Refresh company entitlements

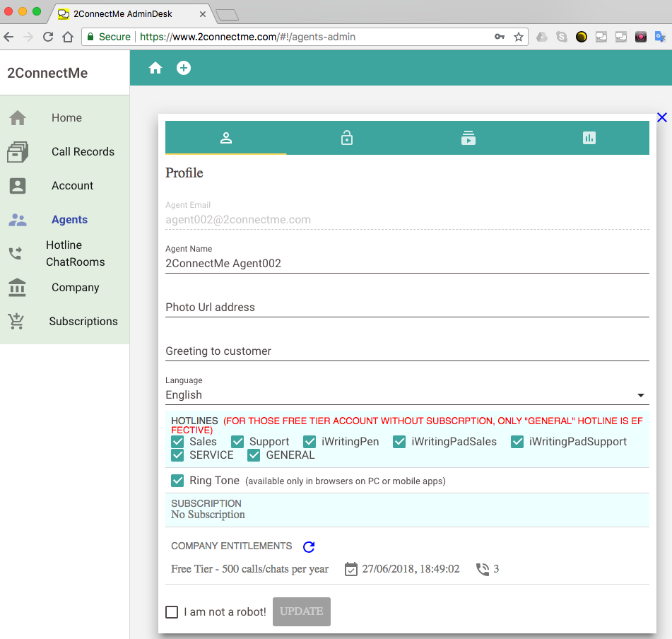click(309, 546)
